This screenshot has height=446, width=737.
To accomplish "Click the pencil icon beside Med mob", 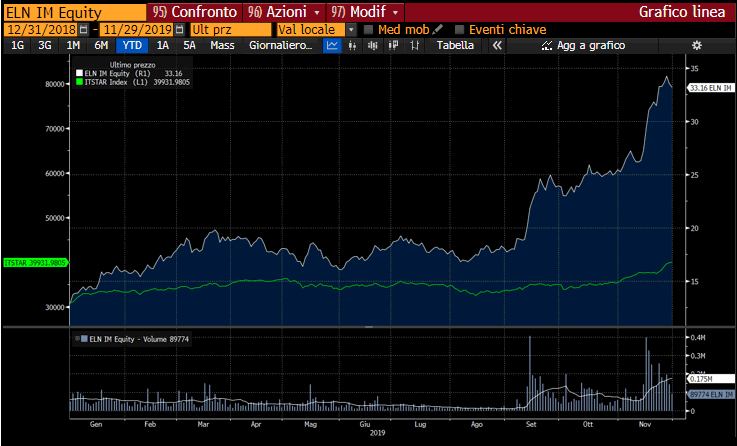I will [437, 30].
